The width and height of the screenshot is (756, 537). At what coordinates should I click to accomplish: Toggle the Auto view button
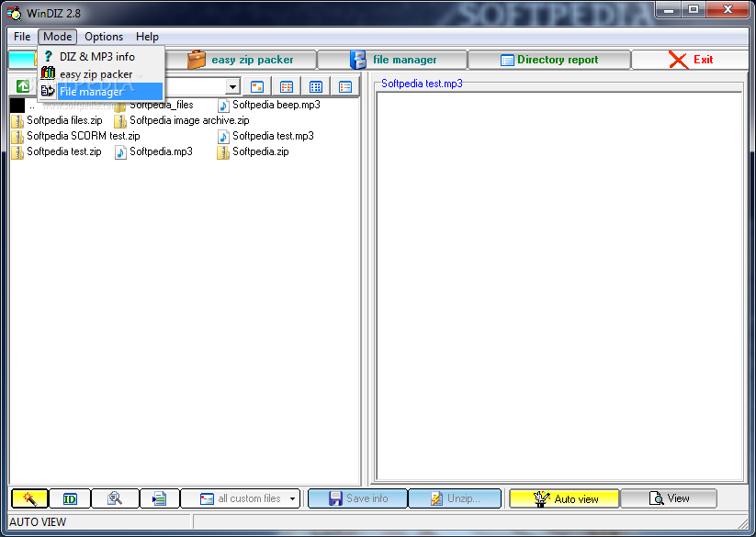pos(564,498)
